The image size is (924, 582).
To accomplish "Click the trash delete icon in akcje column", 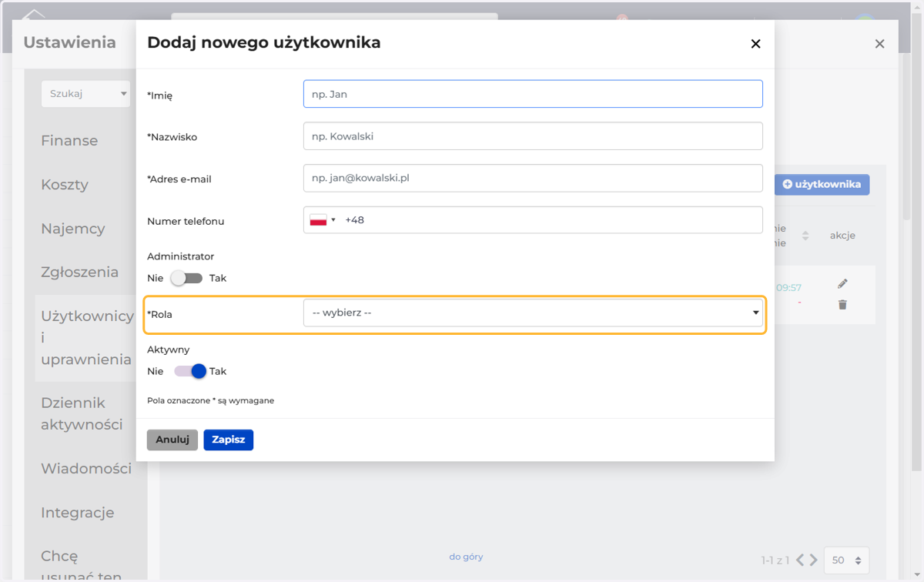I will 842,305.
